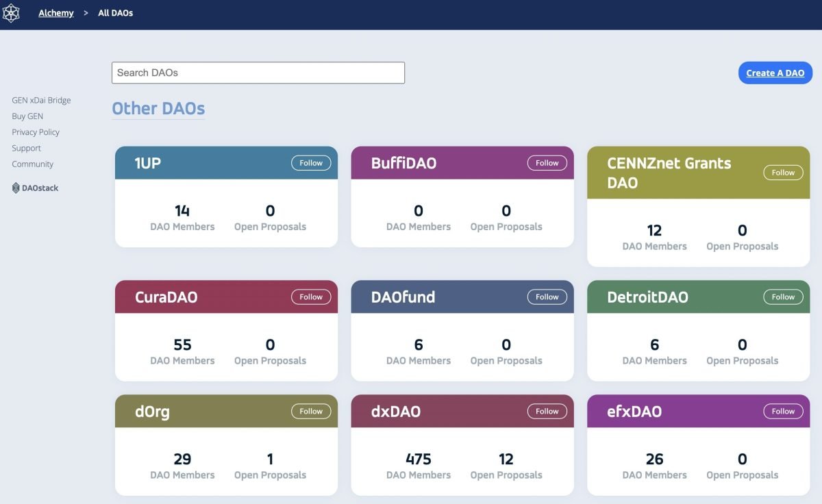Follow the dxDAO

point(547,412)
